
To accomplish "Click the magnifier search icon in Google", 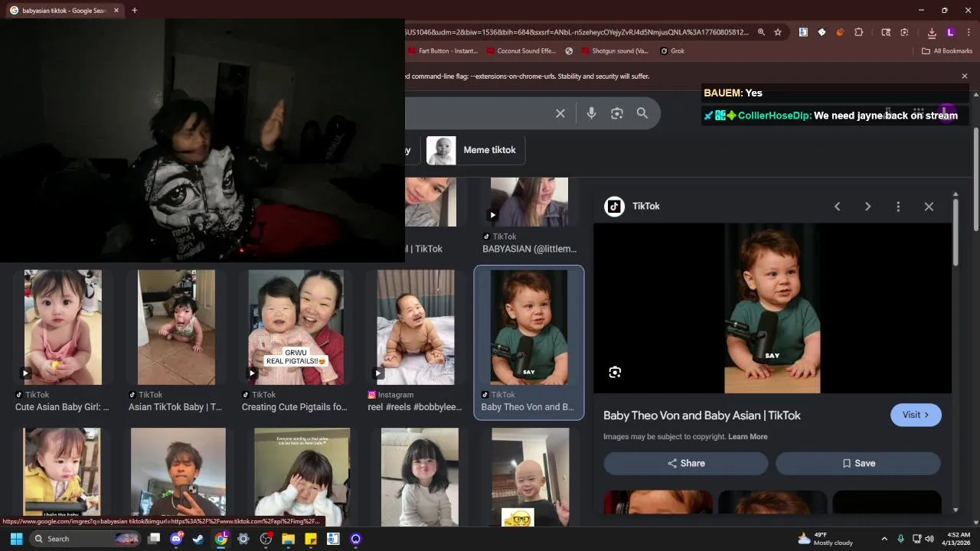I will 642,113.
